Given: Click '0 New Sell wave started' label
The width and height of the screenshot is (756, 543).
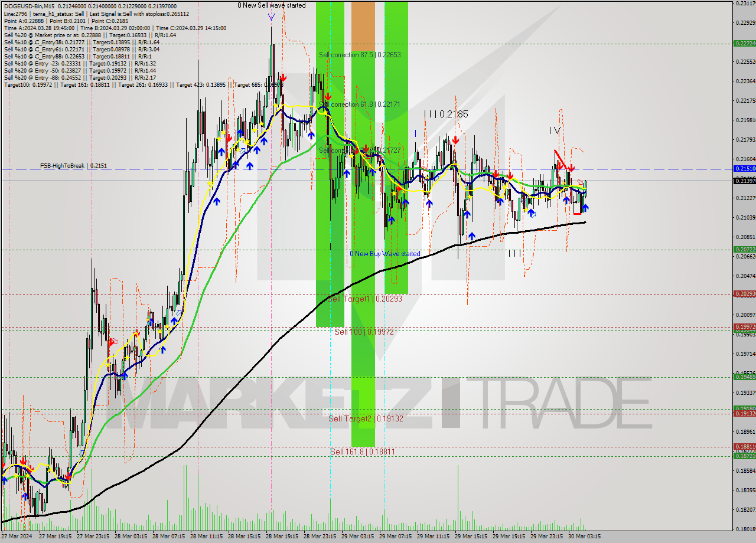Looking at the screenshot, I should 272,5.
